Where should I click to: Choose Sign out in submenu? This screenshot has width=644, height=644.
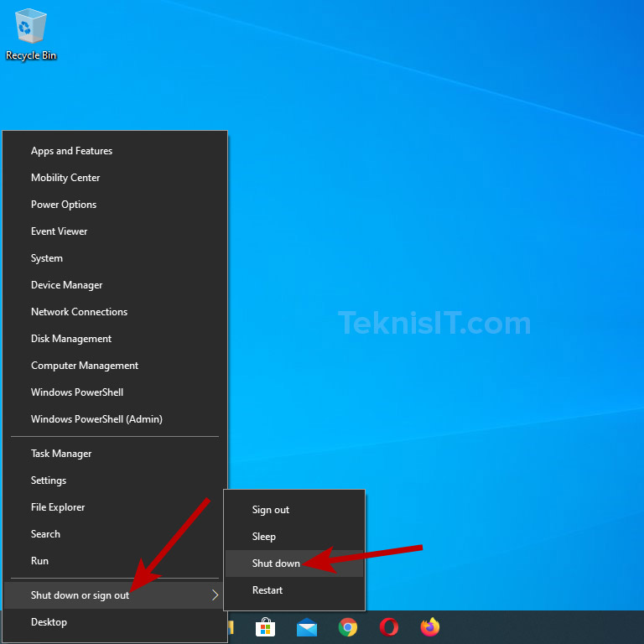click(x=294, y=510)
